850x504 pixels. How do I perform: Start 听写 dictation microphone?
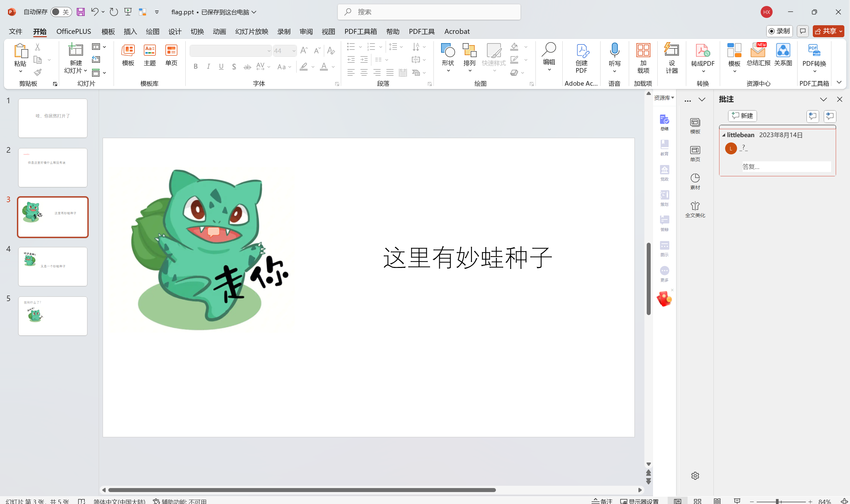[614, 57]
